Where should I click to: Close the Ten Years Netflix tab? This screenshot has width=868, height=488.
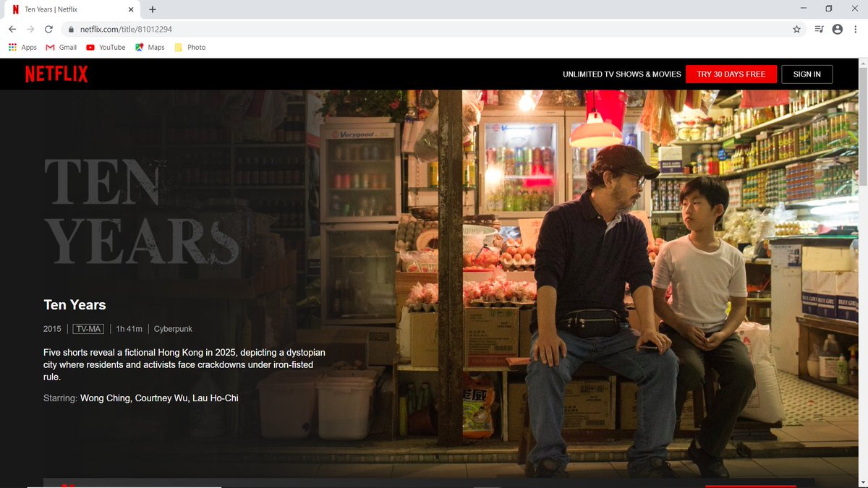pyautogui.click(x=131, y=9)
